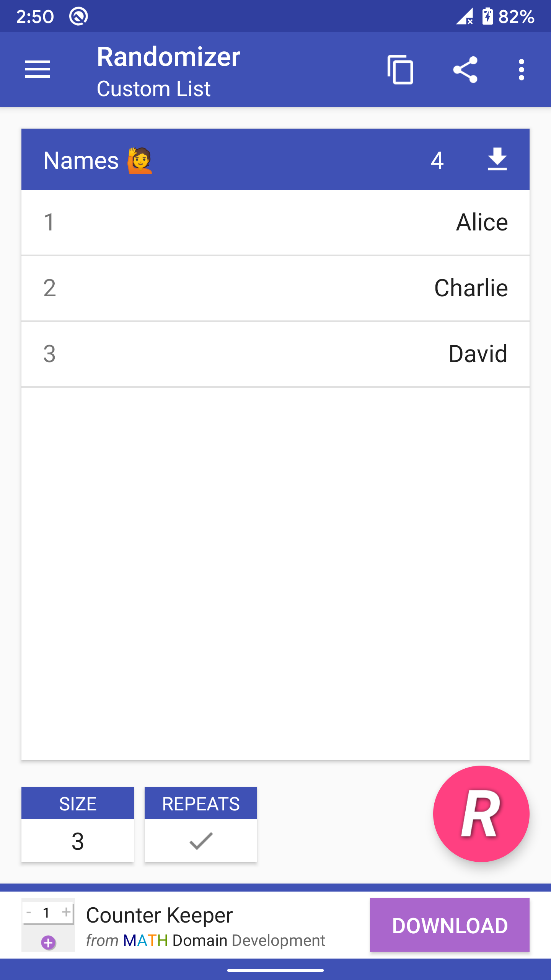
Task: Select the David result row
Action: 275,354
